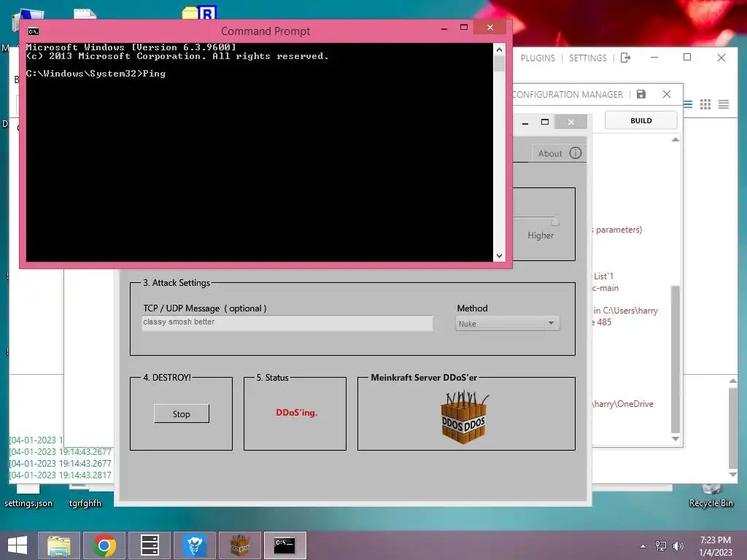
Task: Save the configuration with floppy disk icon
Action: click(x=640, y=94)
